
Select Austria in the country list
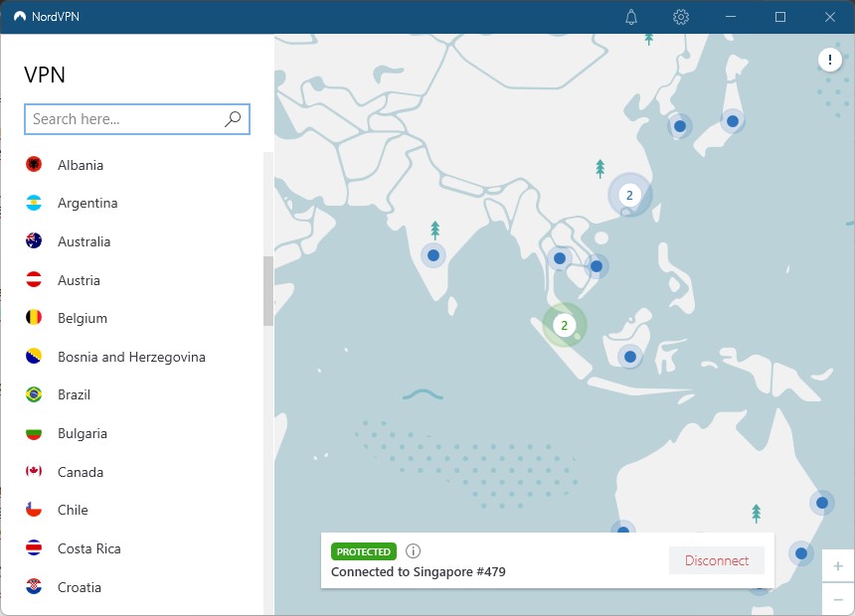tap(80, 280)
